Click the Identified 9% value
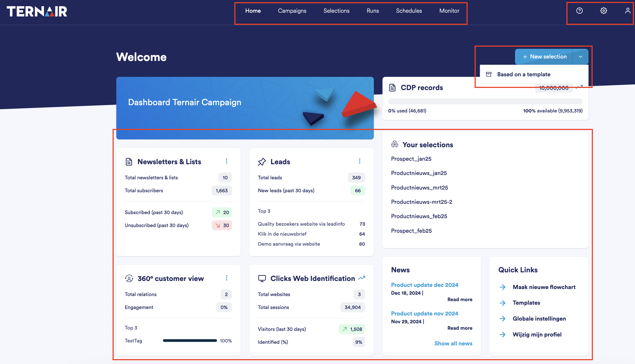This screenshot has width=635, height=364. (359, 342)
